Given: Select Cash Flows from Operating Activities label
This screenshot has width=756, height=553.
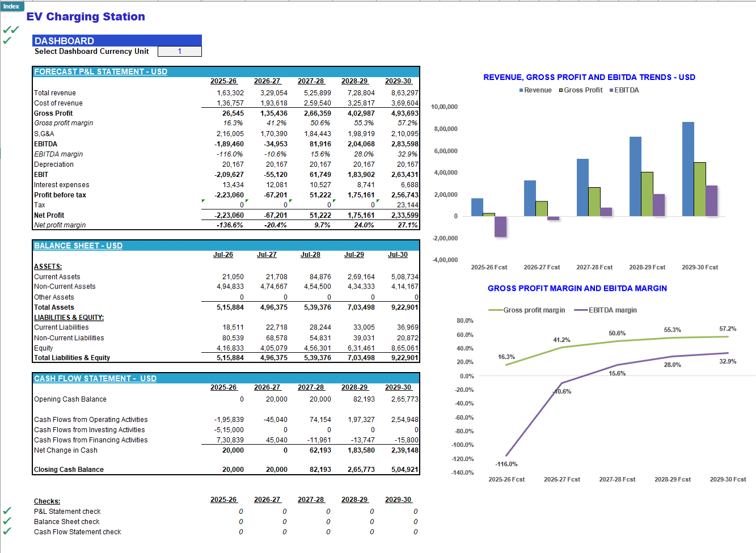Looking at the screenshot, I should click(91, 420).
